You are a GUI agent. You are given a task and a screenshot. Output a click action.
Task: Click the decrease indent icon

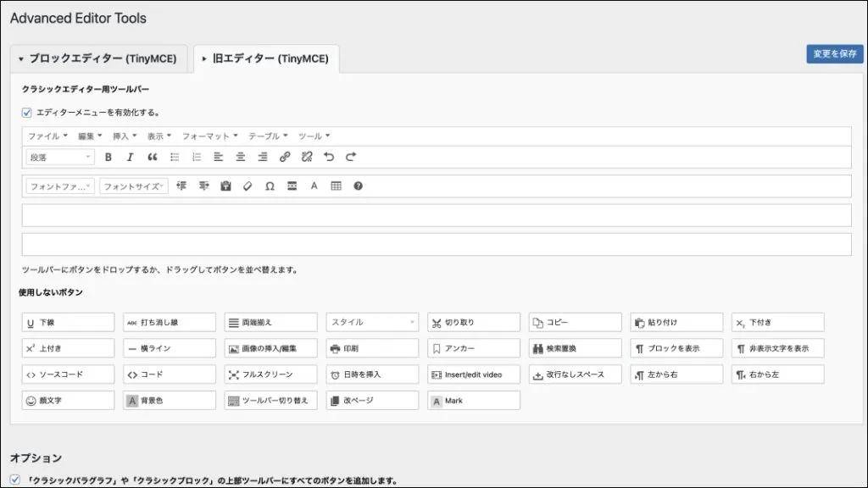(181, 186)
